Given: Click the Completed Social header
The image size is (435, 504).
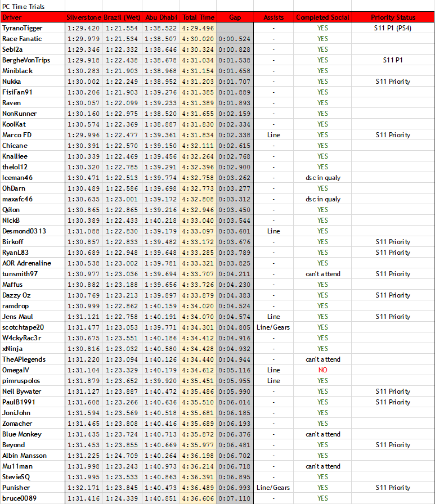Looking at the screenshot, I should (x=322, y=17).
